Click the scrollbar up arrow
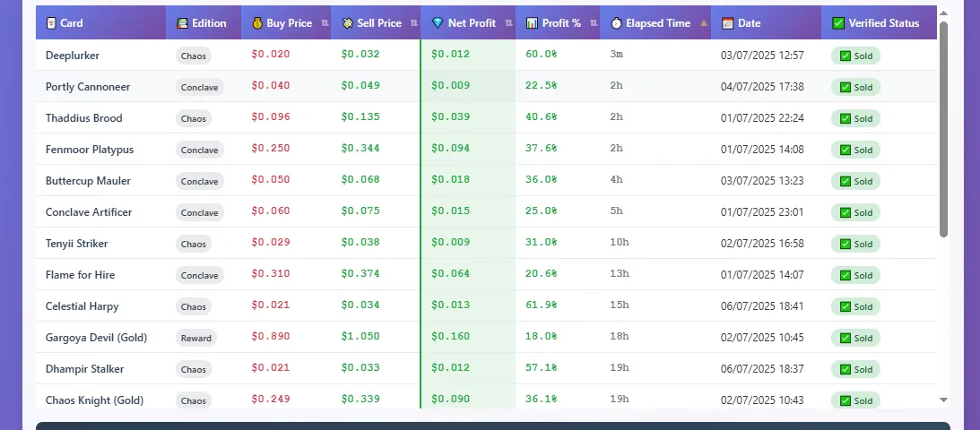The width and height of the screenshot is (980, 430). point(944,13)
